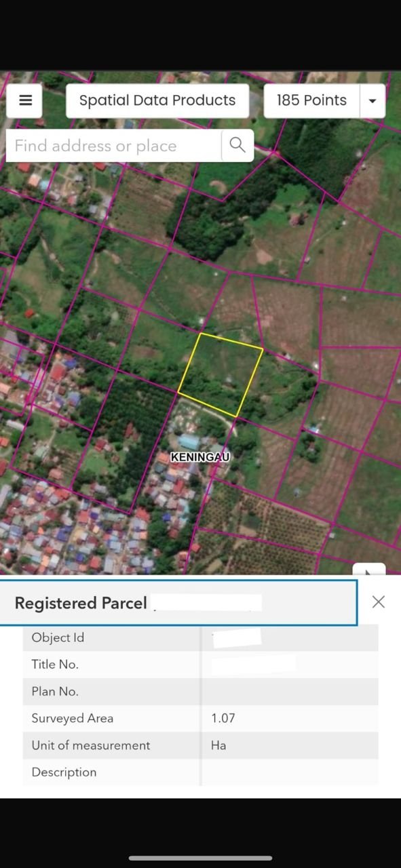Click the search magnifier icon
This screenshot has height=868, width=401.
[237, 145]
